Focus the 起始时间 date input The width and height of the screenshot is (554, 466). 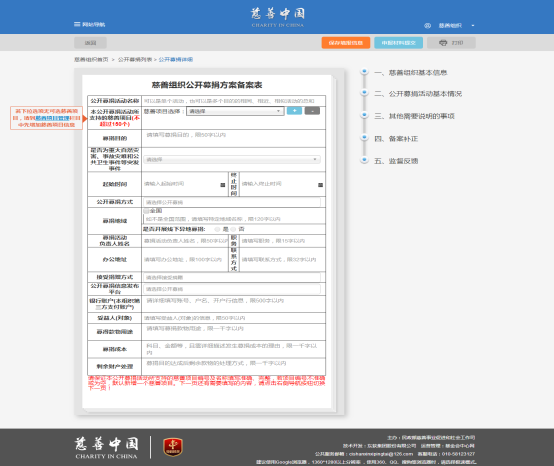click(181, 184)
